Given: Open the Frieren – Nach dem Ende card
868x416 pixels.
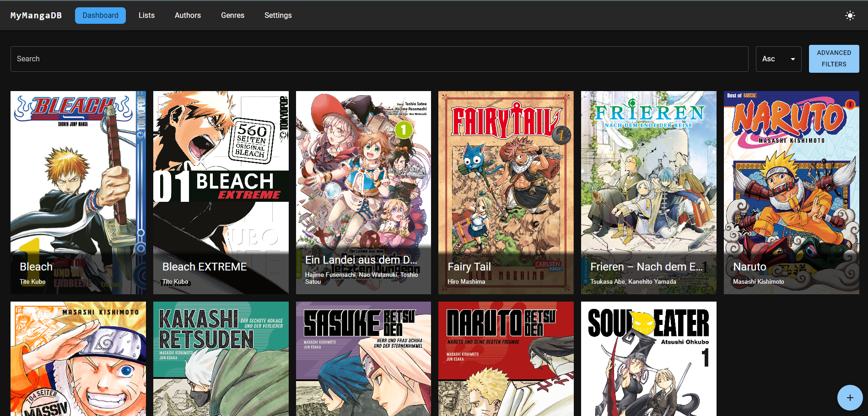Looking at the screenshot, I should coord(649,193).
